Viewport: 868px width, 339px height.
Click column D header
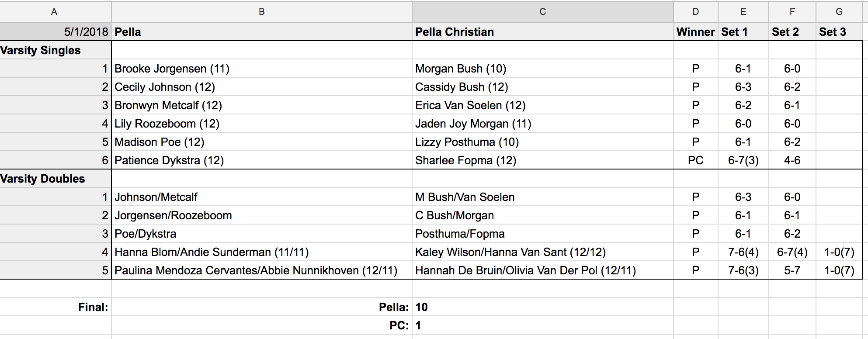pyautogui.click(x=695, y=12)
